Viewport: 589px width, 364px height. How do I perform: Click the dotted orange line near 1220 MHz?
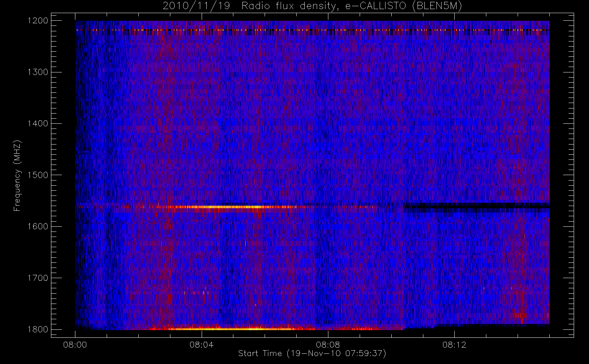pos(313,30)
